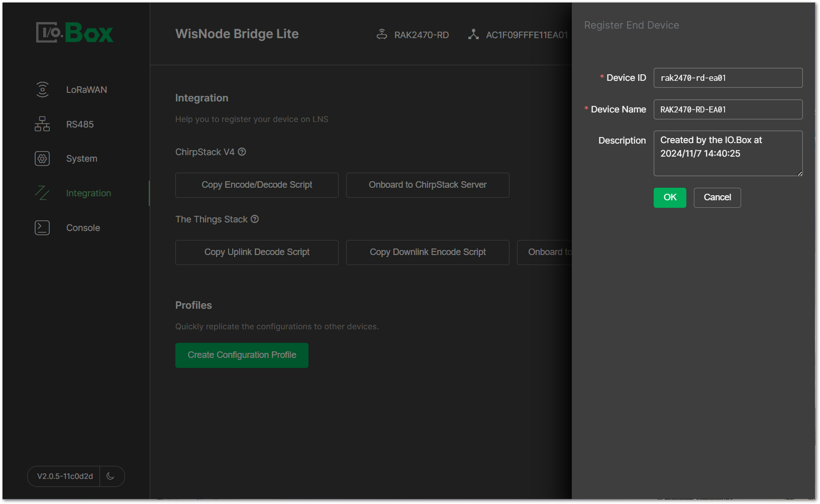Click the RAK2470-RD model text
The image size is (820, 504).
[x=422, y=35]
